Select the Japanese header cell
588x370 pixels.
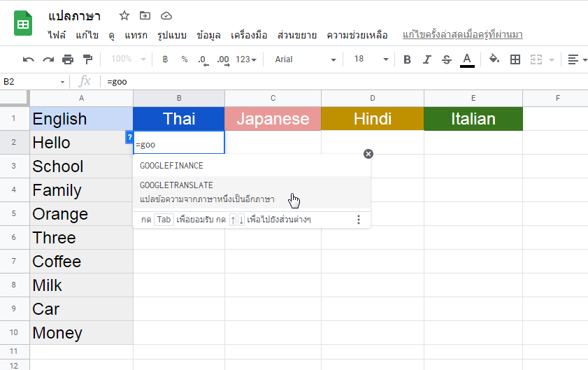[273, 119]
